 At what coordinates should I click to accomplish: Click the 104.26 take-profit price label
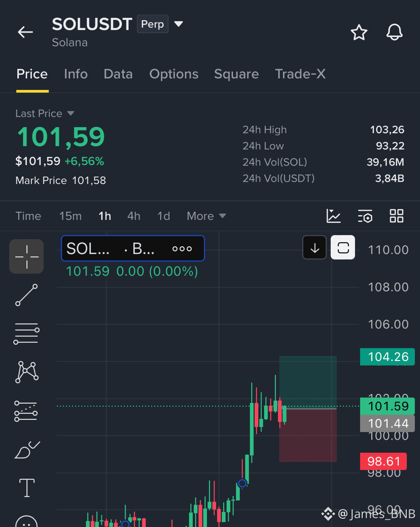(x=388, y=356)
